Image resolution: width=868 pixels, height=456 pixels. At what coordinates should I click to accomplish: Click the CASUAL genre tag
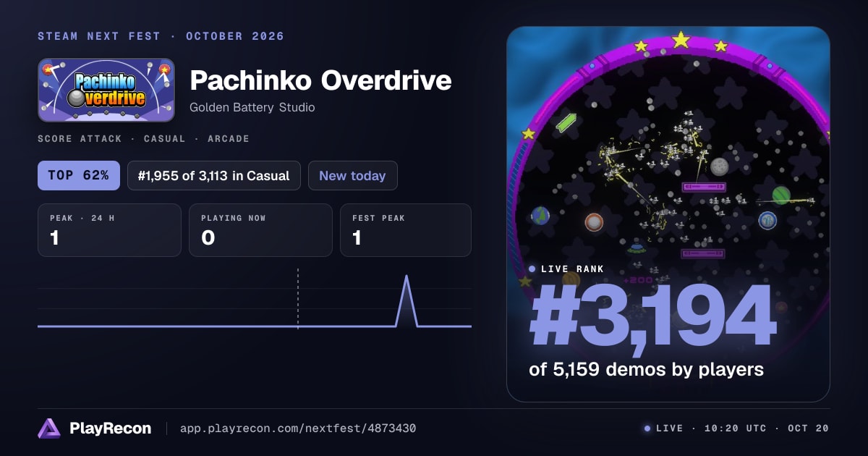point(163,138)
